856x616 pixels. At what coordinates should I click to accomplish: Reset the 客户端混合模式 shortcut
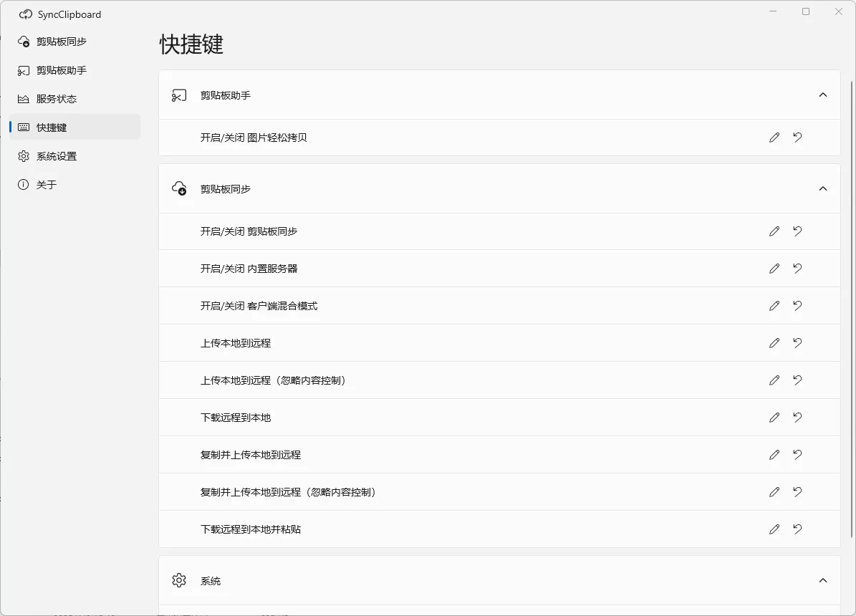coord(797,306)
